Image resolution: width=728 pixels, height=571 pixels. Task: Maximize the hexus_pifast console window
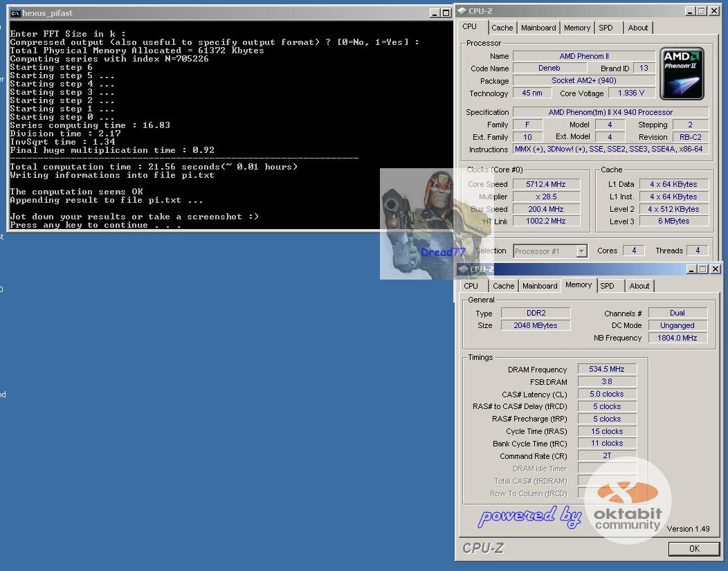(446, 13)
